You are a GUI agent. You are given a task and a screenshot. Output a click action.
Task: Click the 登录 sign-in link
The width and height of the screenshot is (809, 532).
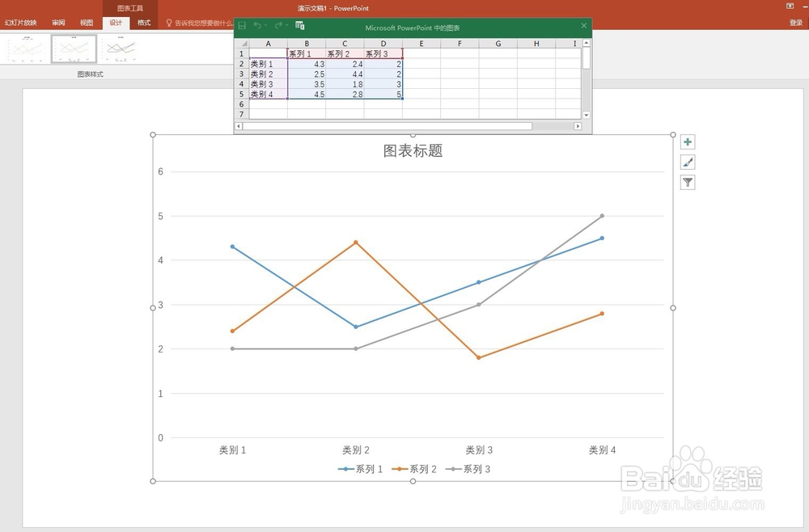click(x=796, y=23)
